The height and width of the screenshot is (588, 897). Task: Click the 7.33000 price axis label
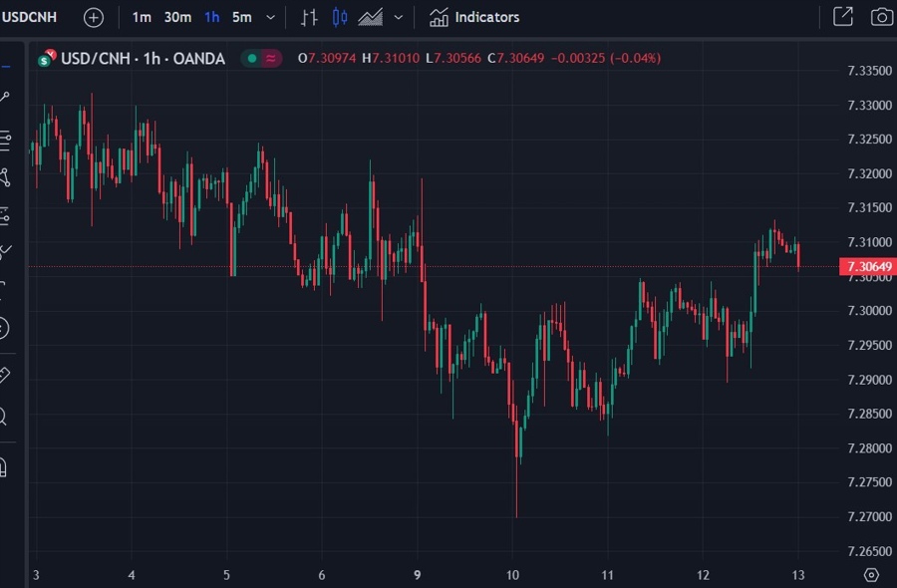click(x=869, y=106)
